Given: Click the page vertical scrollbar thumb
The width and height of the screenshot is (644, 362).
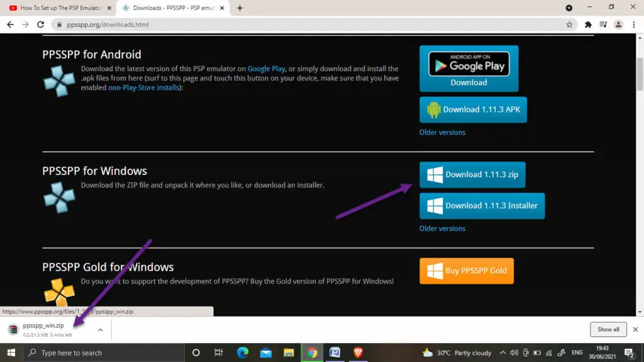Looking at the screenshot, I should [640, 74].
